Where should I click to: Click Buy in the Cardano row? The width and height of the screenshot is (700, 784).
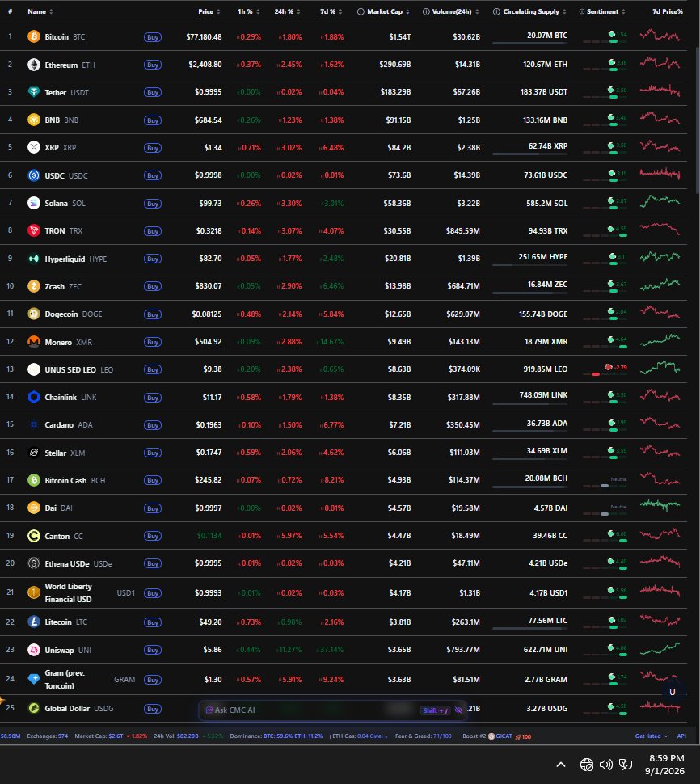(x=153, y=425)
